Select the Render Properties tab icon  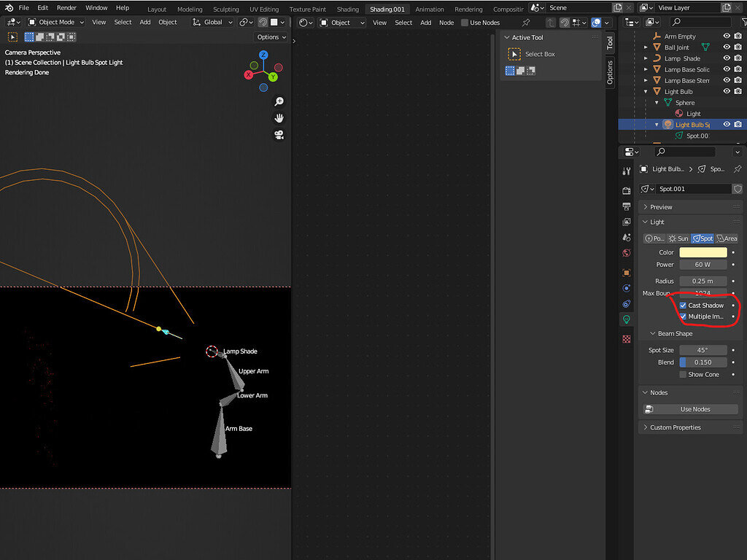[x=626, y=190]
